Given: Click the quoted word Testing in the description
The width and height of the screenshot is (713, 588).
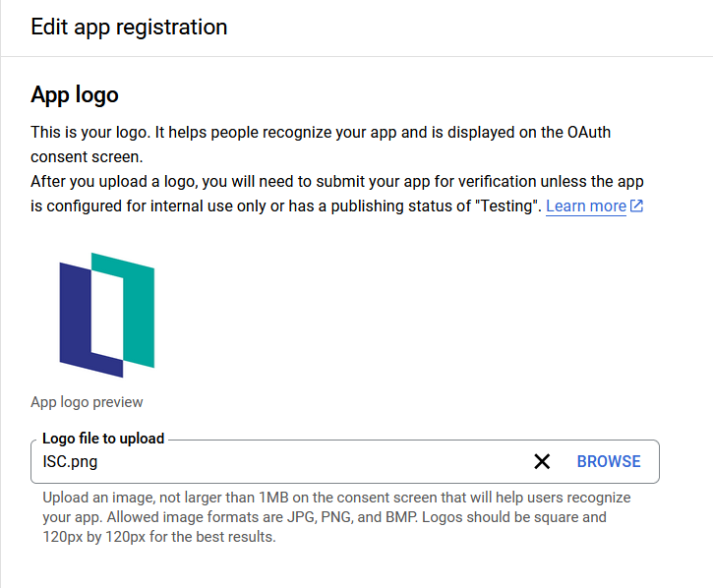Looking at the screenshot, I should 507,206.
